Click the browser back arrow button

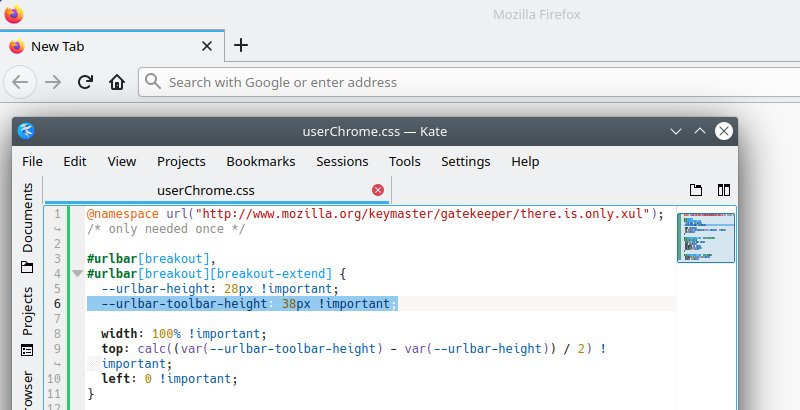23,82
